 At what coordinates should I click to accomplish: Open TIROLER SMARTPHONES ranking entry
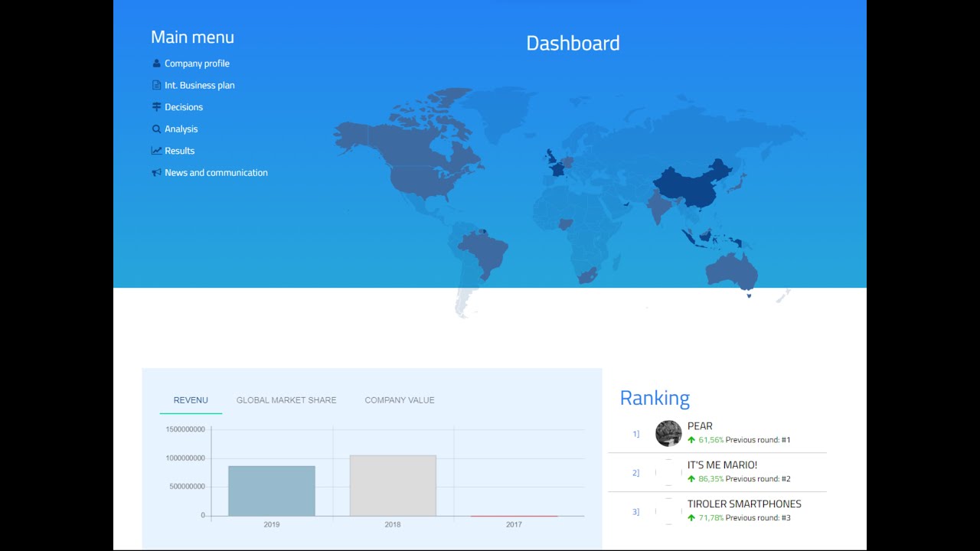point(744,504)
